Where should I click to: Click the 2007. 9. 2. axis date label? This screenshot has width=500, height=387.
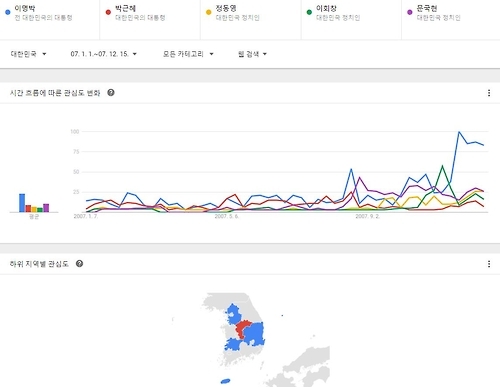click(x=367, y=216)
